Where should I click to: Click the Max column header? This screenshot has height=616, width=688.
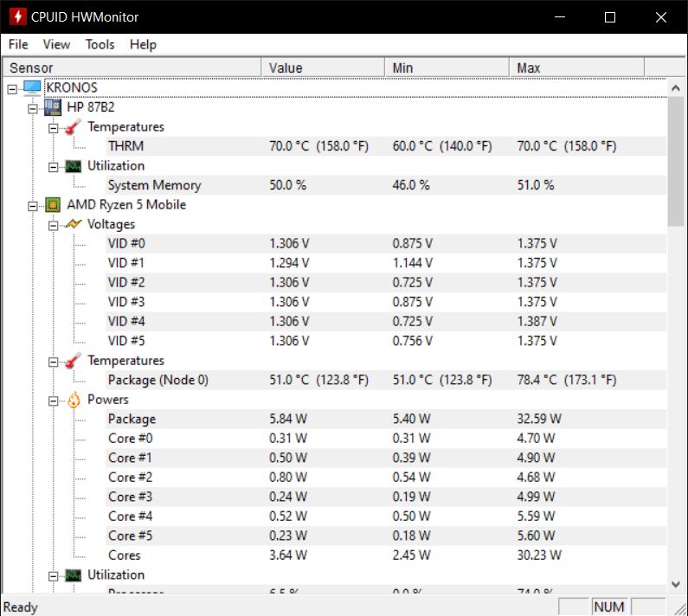pos(577,68)
